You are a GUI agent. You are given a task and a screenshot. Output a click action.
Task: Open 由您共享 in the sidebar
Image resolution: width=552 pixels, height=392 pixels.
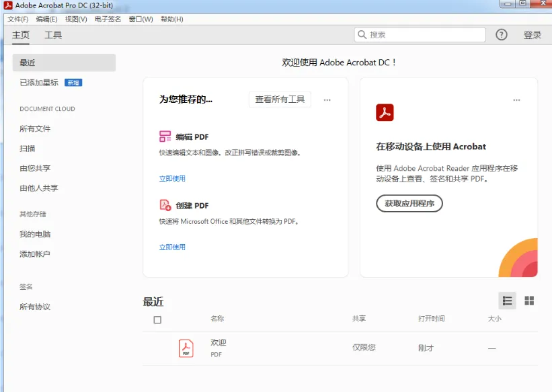coord(35,168)
